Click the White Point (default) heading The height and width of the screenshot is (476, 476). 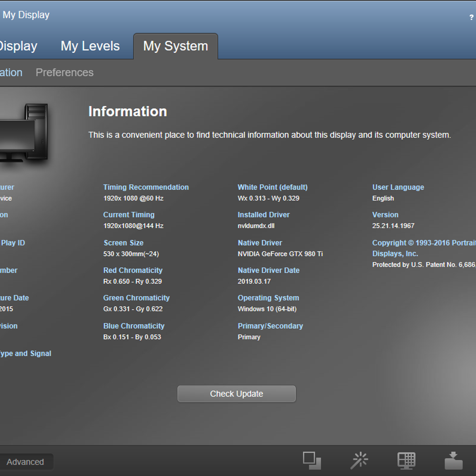click(x=273, y=187)
